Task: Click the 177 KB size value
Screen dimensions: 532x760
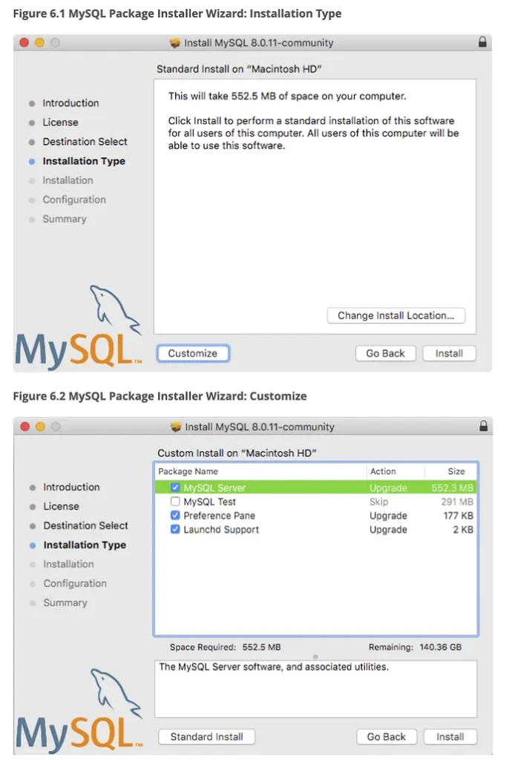Action: 459,516
